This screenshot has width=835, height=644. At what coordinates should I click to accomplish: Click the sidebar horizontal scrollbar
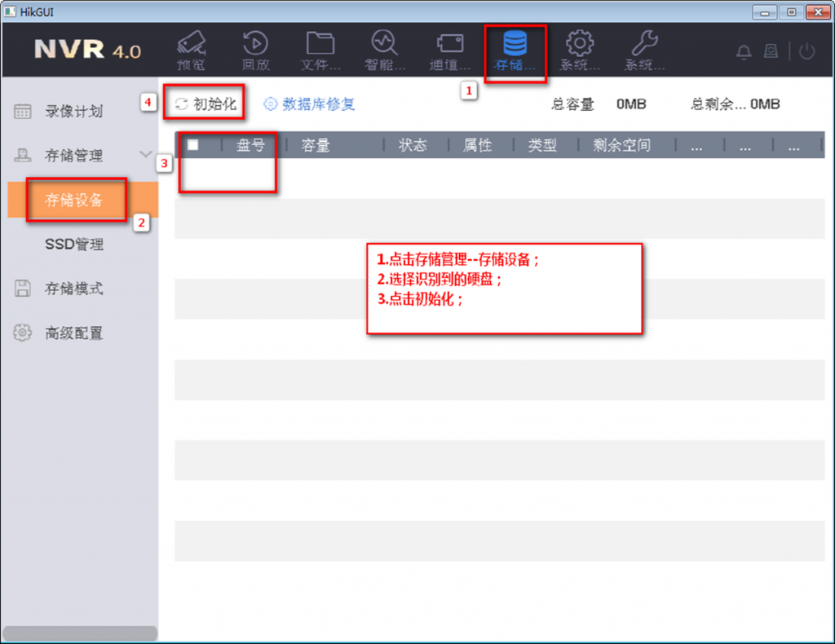pyautogui.click(x=81, y=633)
